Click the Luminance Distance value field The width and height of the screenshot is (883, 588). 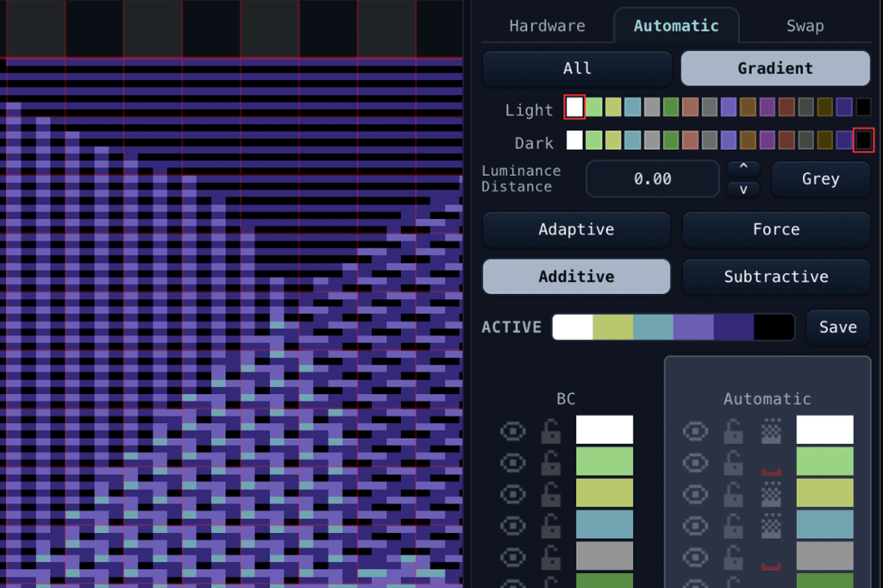[652, 179]
